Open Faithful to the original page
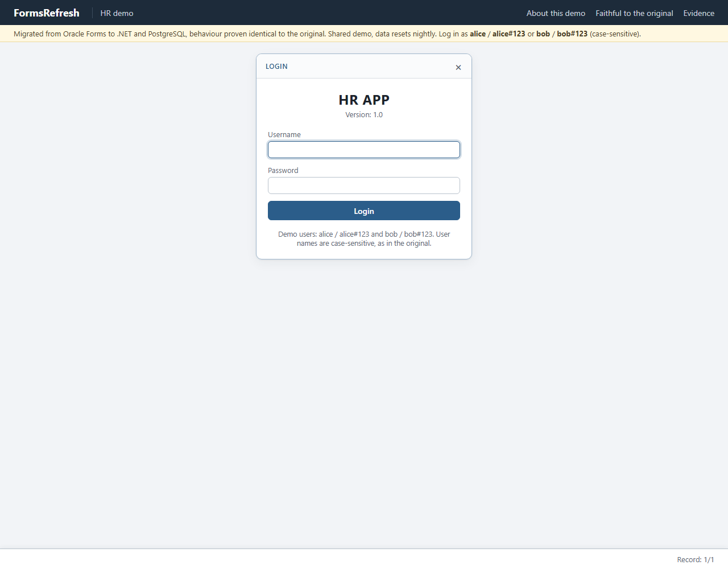The width and height of the screenshot is (728, 569). (x=634, y=13)
